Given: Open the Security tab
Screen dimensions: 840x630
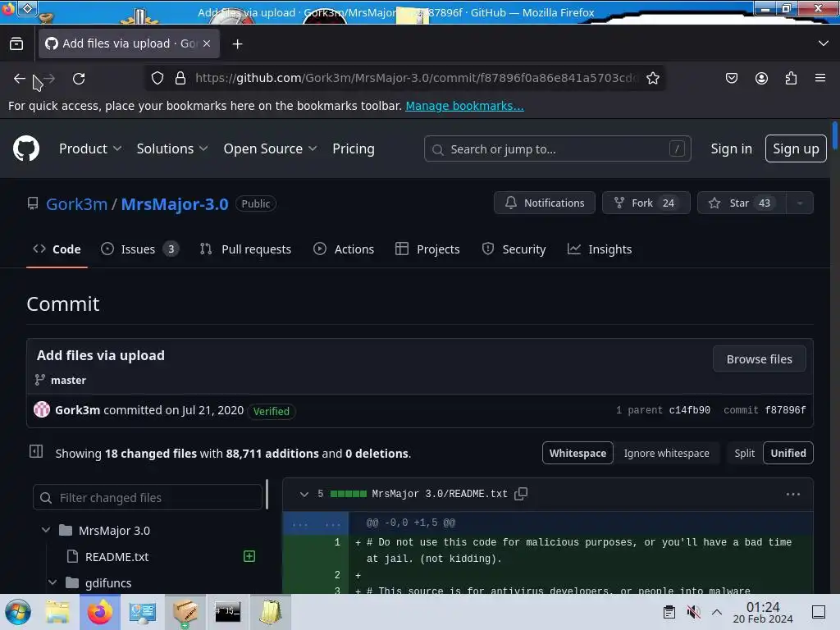Looking at the screenshot, I should 514,249.
